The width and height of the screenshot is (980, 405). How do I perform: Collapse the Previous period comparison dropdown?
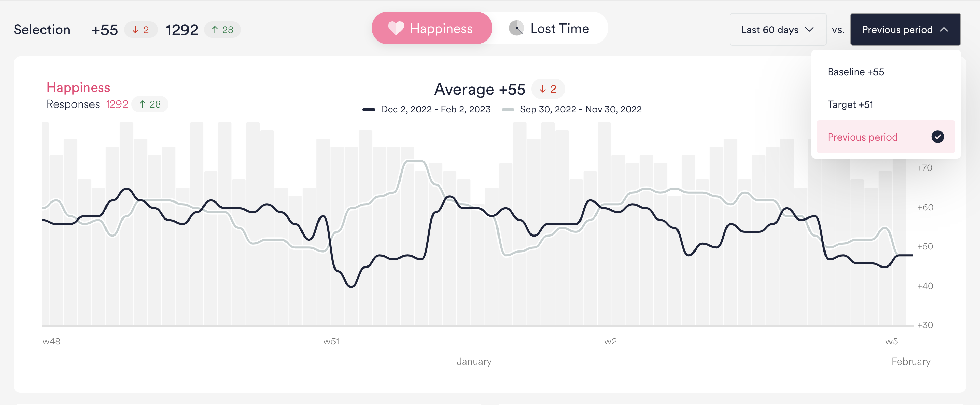coord(905,29)
